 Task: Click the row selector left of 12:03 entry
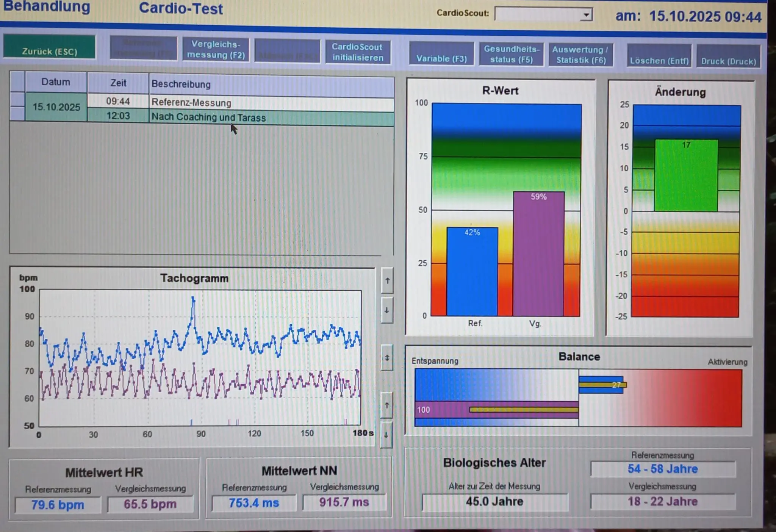(17, 114)
